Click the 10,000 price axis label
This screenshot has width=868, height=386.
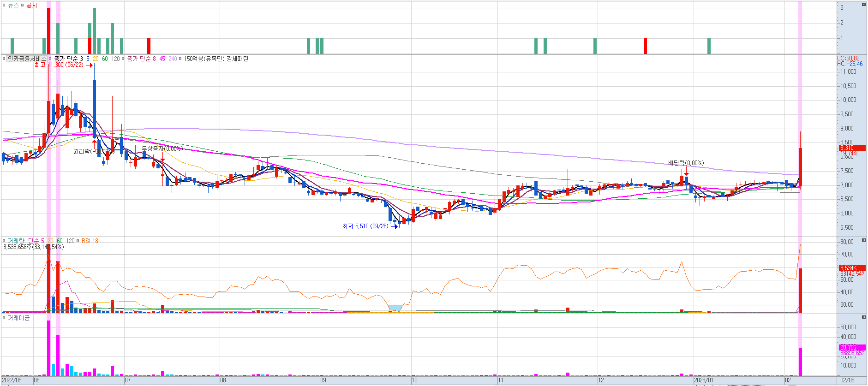(x=848, y=100)
